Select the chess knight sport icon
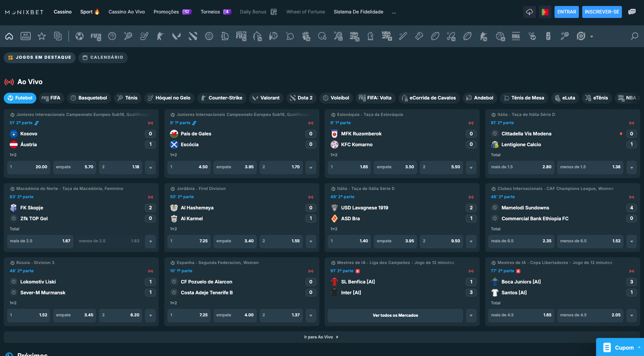This screenshot has height=356, width=644. (370, 36)
